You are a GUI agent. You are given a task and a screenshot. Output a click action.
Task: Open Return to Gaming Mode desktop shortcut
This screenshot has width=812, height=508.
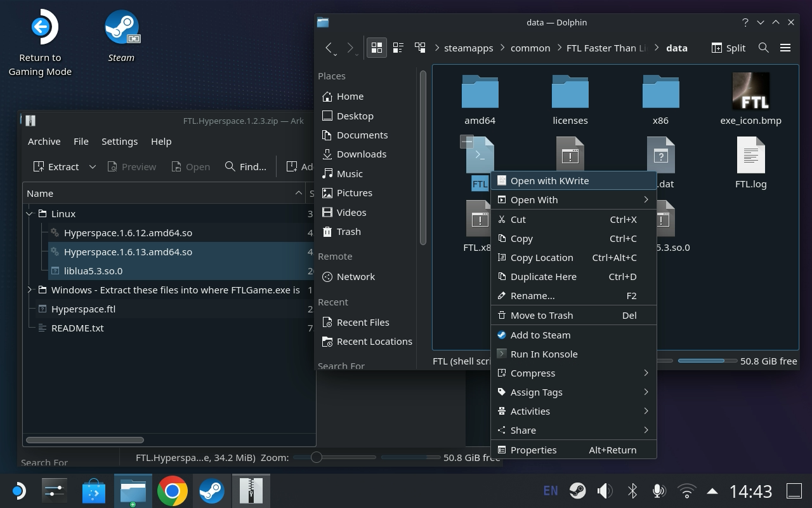[40, 43]
